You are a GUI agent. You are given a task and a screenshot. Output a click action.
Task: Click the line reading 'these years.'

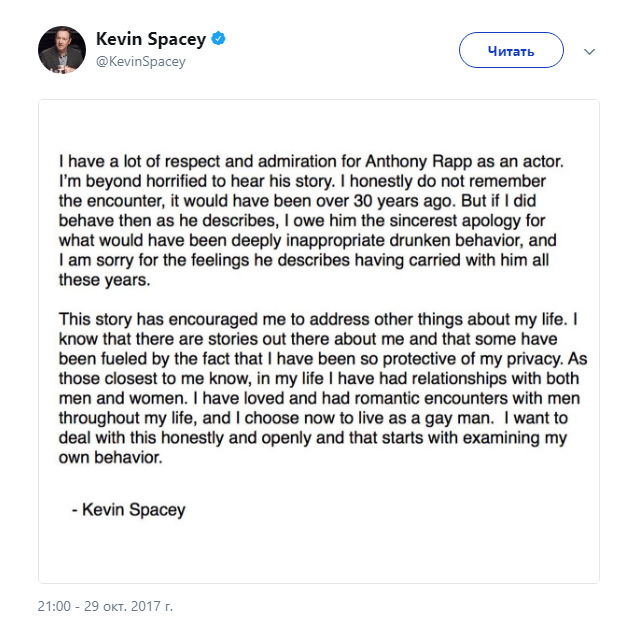[104, 280]
